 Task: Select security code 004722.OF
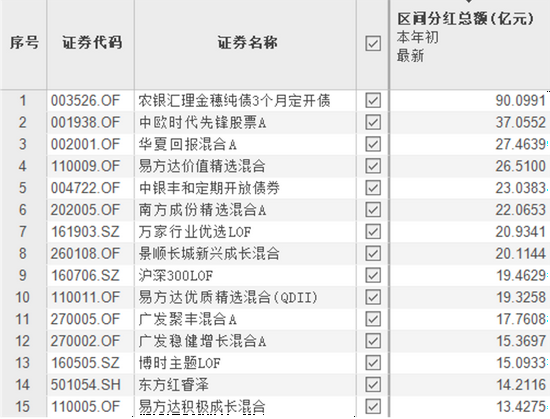pos(85,188)
